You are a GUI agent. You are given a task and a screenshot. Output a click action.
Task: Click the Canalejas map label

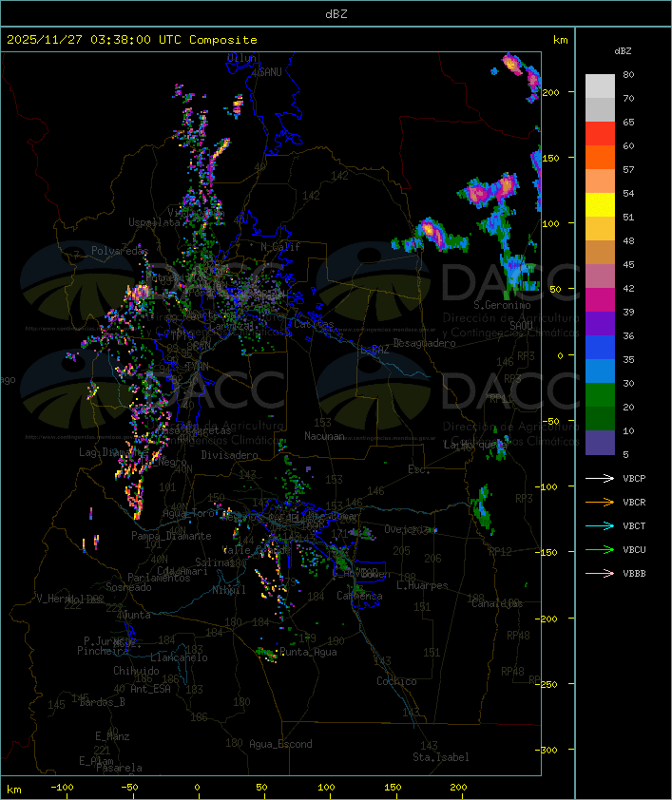497,603
